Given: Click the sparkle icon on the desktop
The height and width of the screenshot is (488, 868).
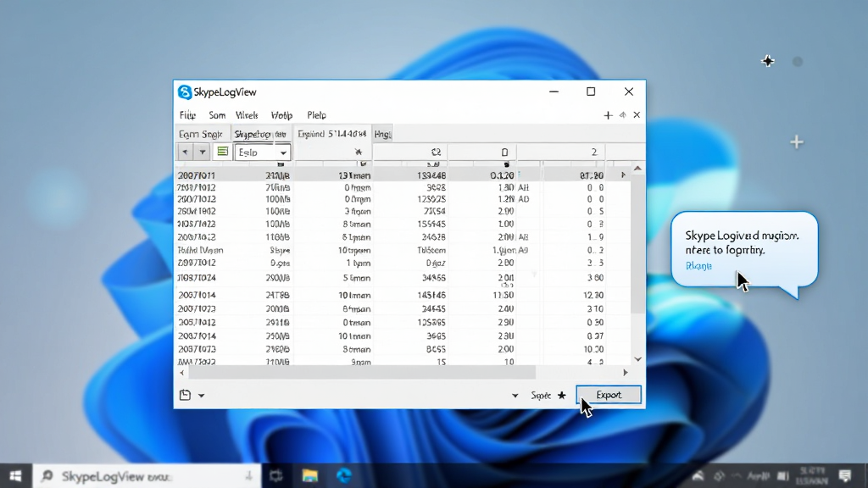Looking at the screenshot, I should 768,61.
